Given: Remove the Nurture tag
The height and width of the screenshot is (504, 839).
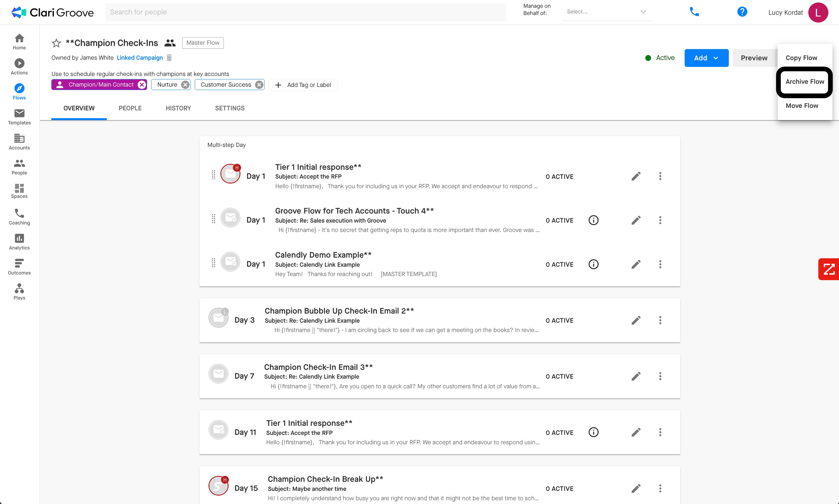Looking at the screenshot, I should pos(185,85).
